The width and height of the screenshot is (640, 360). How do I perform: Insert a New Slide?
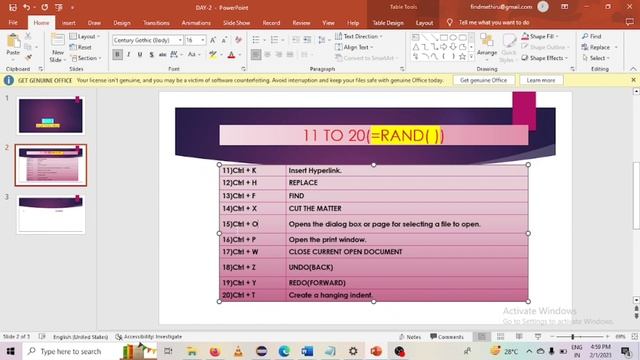pyautogui.click(x=58, y=48)
